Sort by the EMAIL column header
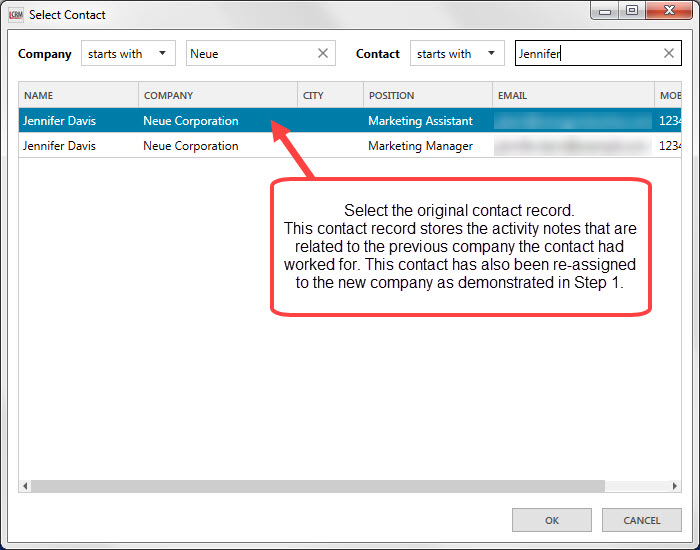The width and height of the screenshot is (700, 550). click(x=574, y=96)
